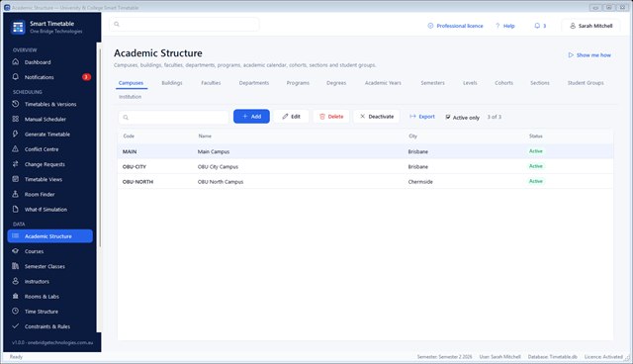Open Timetables & Versions history icon
Image resolution: width=633 pixels, height=364 pixels.
[16, 104]
